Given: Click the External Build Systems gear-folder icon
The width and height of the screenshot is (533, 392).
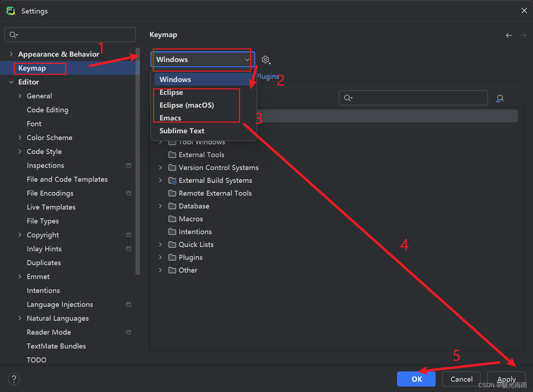Looking at the screenshot, I should click(x=172, y=180).
